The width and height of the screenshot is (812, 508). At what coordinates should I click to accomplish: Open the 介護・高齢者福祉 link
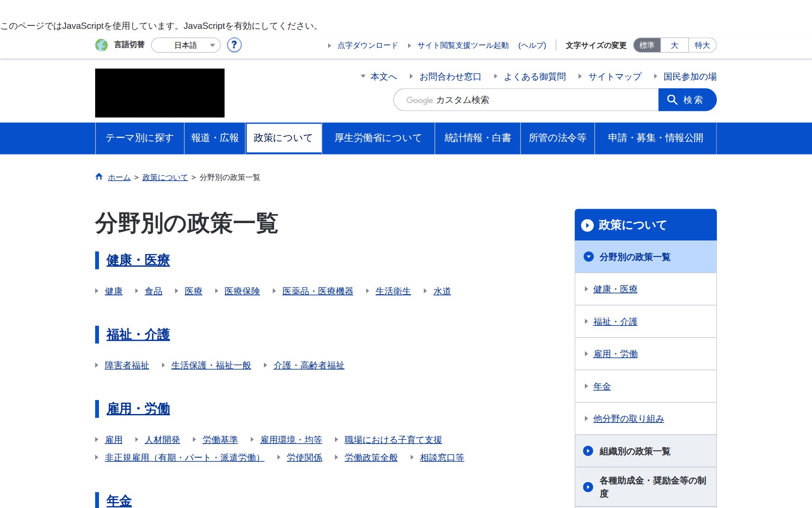click(309, 365)
